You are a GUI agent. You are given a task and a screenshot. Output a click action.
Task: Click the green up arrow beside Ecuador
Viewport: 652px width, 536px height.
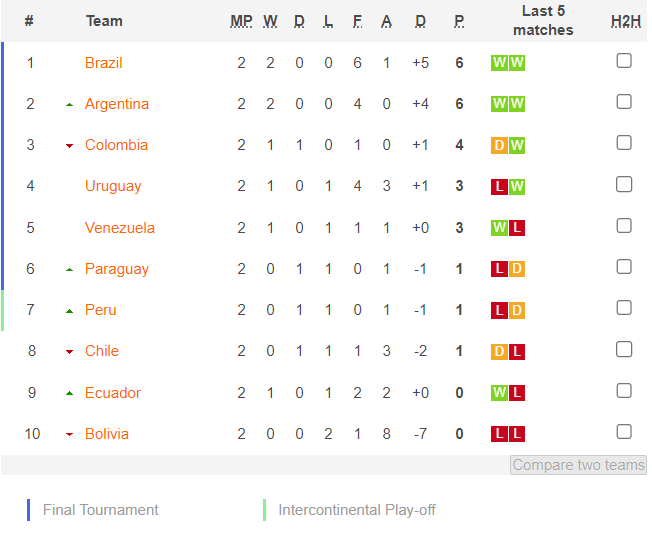tap(69, 393)
